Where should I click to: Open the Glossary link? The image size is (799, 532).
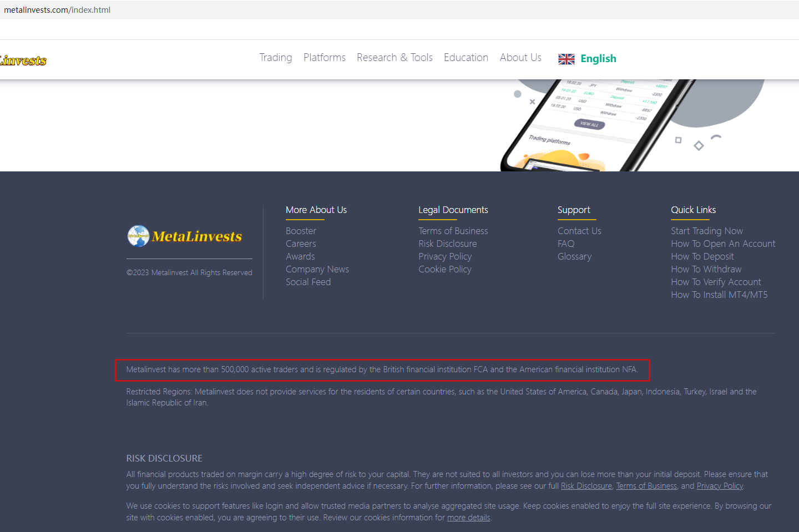(x=574, y=256)
